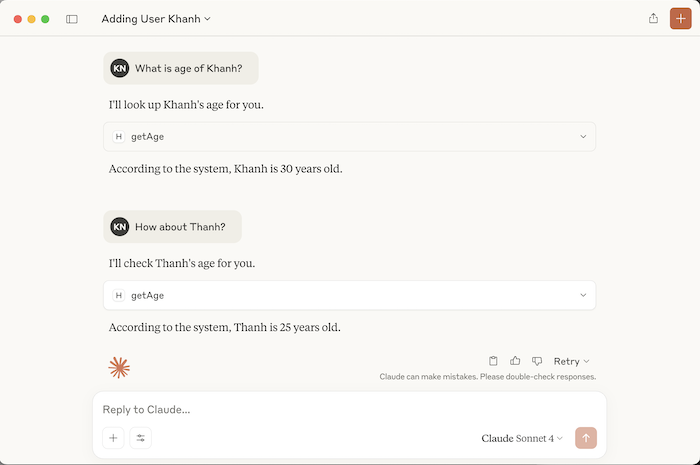Click the attachment plus icon in composer
700x465 pixels.
pos(113,438)
